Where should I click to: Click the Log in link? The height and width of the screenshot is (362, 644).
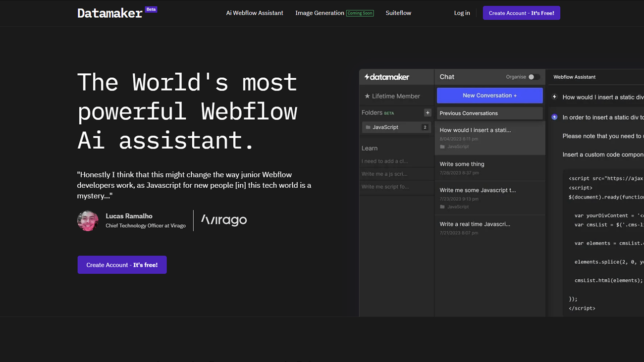tap(462, 13)
